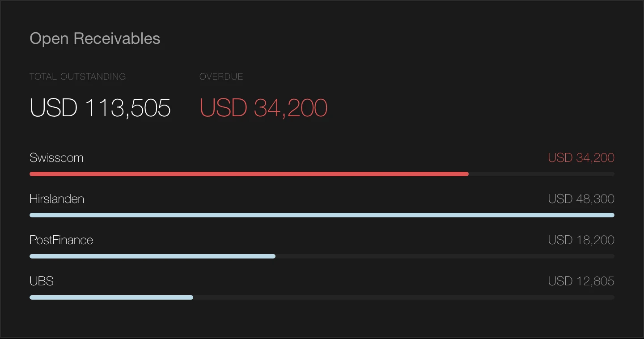Click Swisscom's red USD 34,200 row amount
This screenshot has width=644, height=339.
click(x=581, y=158)
